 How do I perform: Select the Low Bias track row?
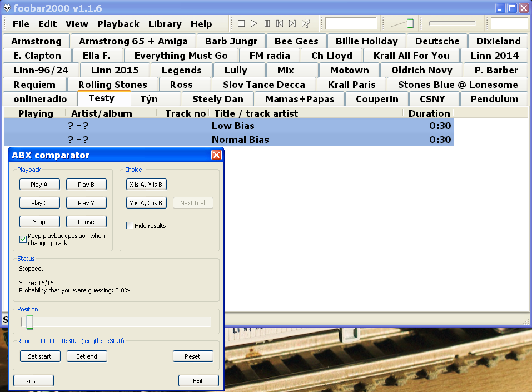[228, 126]
